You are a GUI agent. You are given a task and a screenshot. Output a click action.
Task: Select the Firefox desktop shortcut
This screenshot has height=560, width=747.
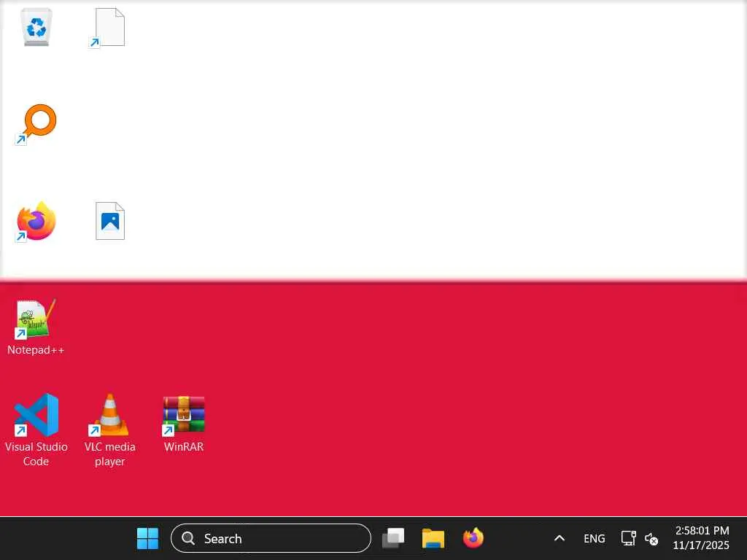[36, 222]
